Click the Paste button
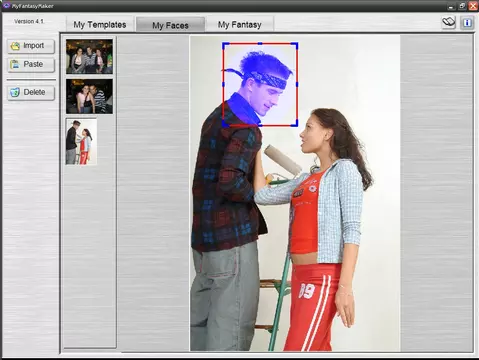 (x=31, y=65)
